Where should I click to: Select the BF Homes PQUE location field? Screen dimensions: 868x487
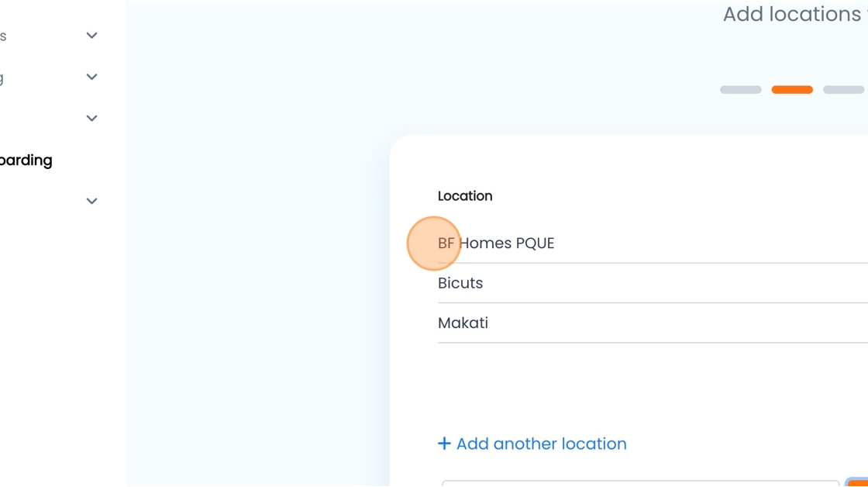click(x=653, y=243)
